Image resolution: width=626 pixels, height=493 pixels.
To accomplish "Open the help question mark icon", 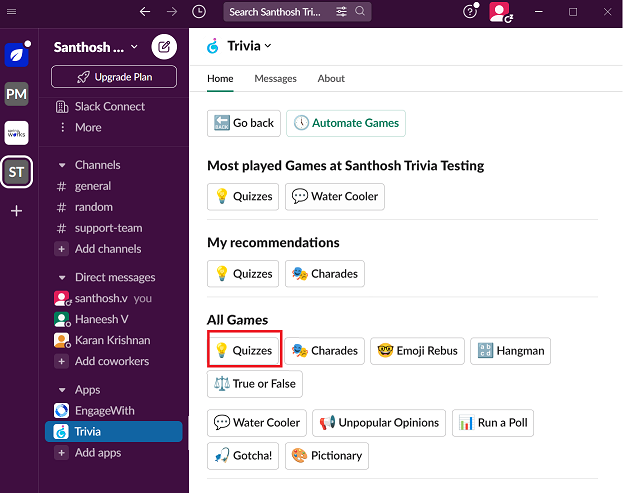I will pos(470,11).
